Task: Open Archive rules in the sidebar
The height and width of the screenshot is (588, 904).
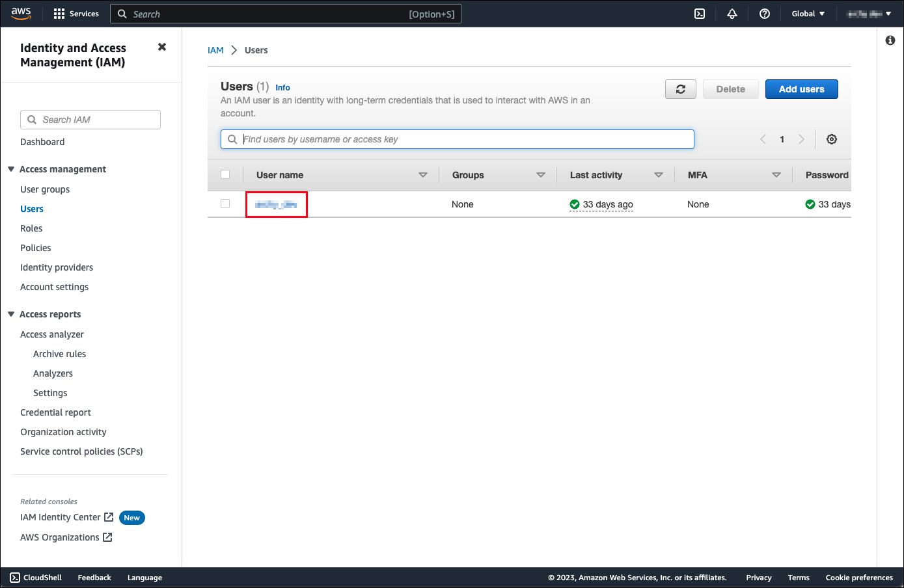Action: click(60, 354)
